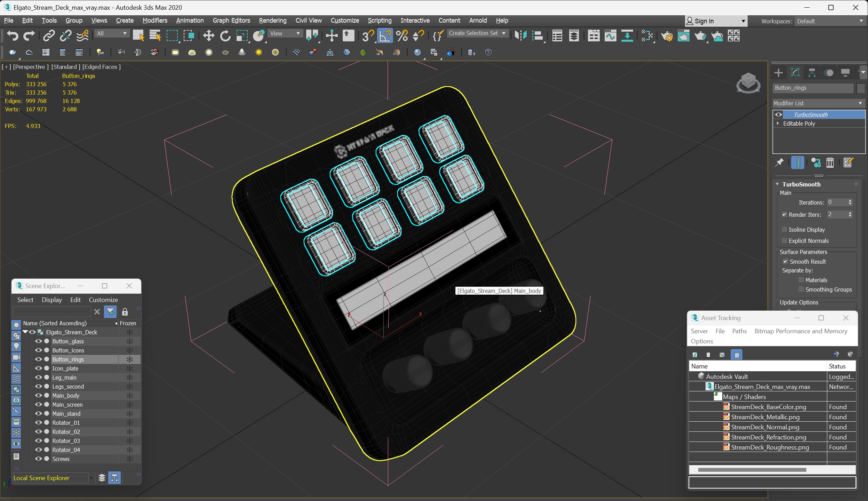Toggle the Render Iters checkbox
Image resolution: width=868 pixels, height=501 pixels.
[x=785, y=214]
